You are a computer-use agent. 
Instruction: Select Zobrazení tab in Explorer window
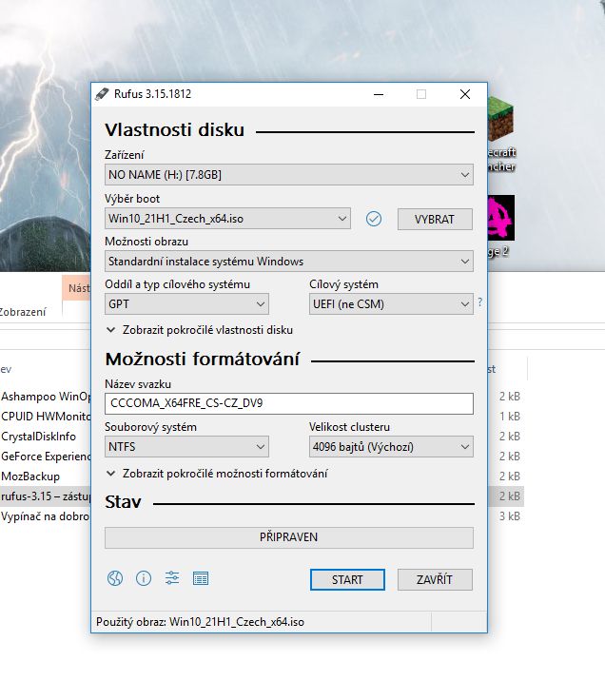(x=22, y=312)
